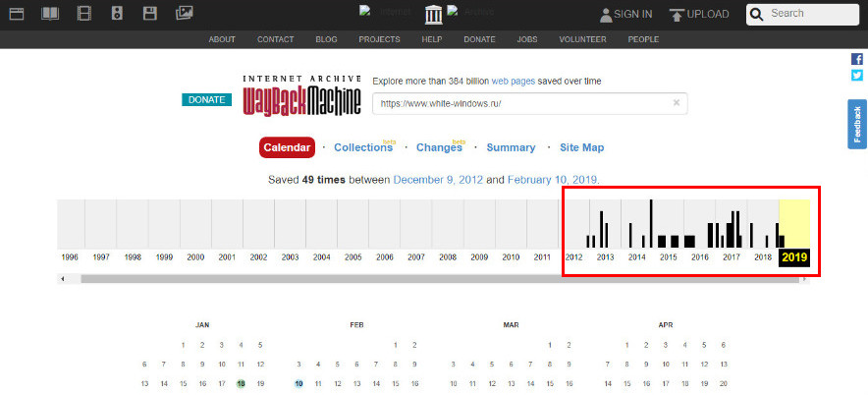Click the UPLOAD link
The image size is (868, 395).
point(708,15)
